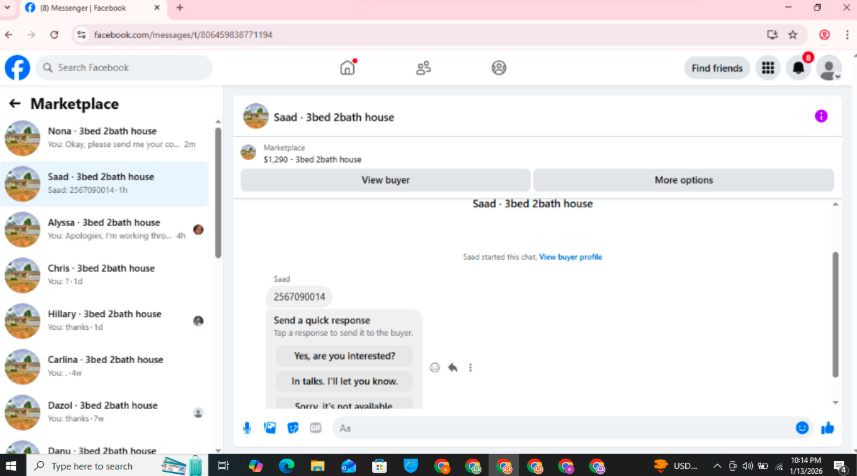Click the More options button
857x476 pixels.
[x=683, y=180]
